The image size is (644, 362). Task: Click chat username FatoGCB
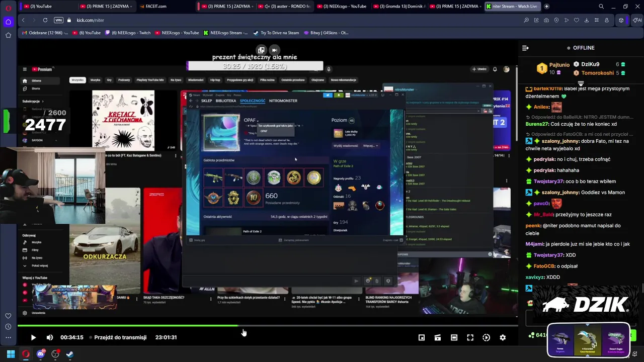coord(544,266)
